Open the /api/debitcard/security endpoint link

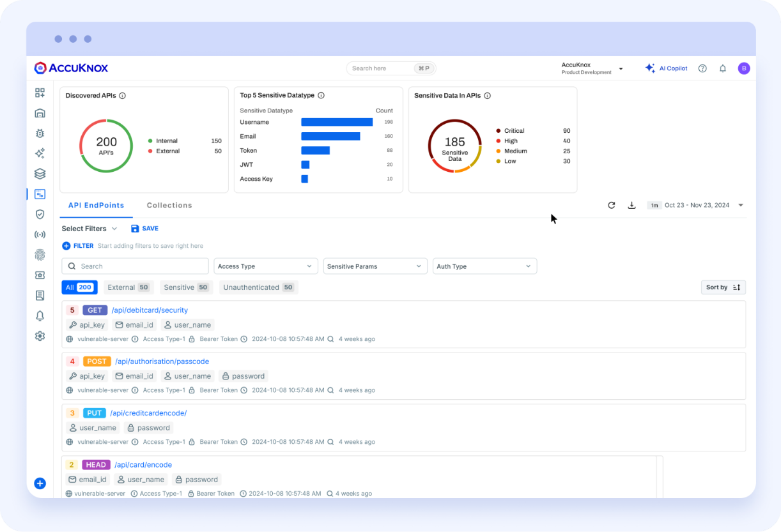click(x=150, y=310)
